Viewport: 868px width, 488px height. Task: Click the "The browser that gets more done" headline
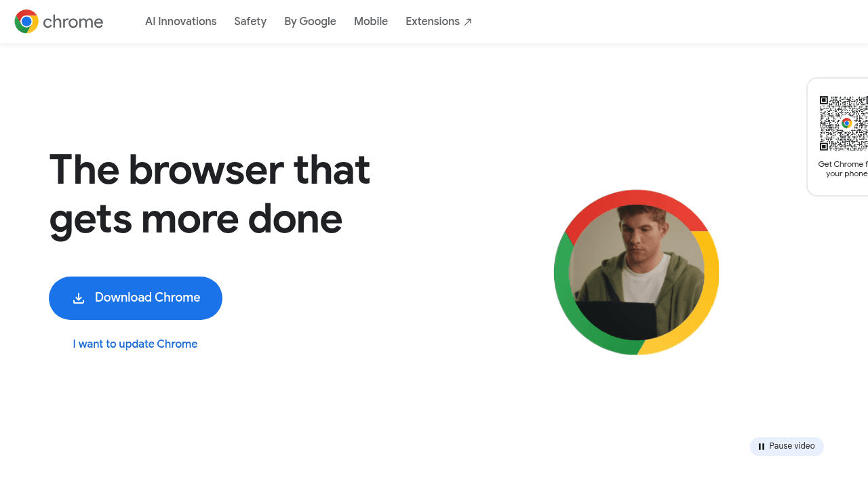pos(210,194)
